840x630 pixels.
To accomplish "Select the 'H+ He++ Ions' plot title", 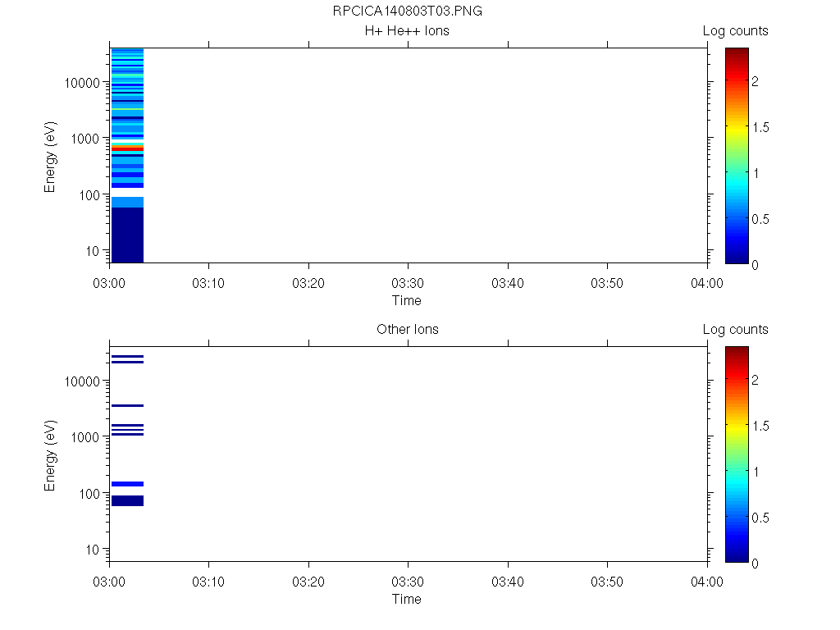I will (x=407, y=30).
